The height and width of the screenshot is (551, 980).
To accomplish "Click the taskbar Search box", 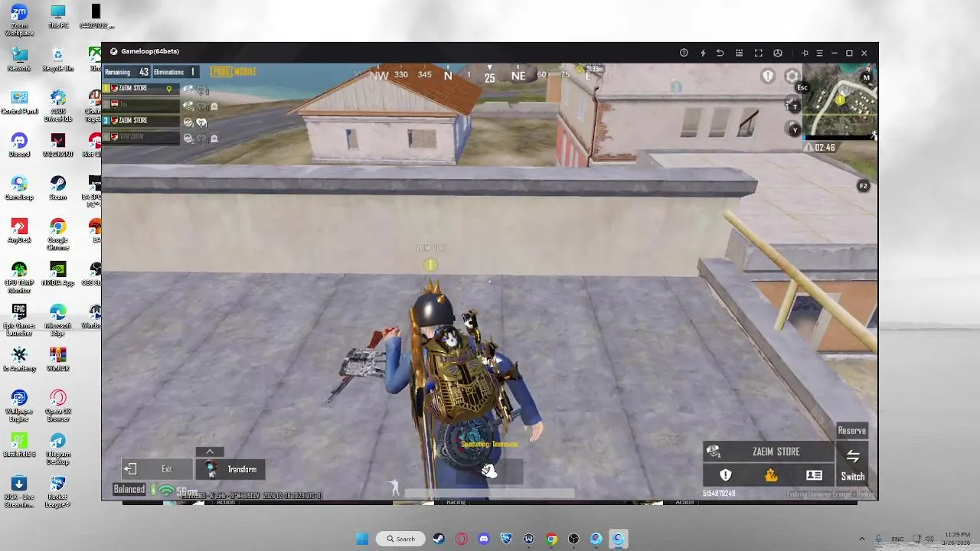I will [x=401, y=539].
